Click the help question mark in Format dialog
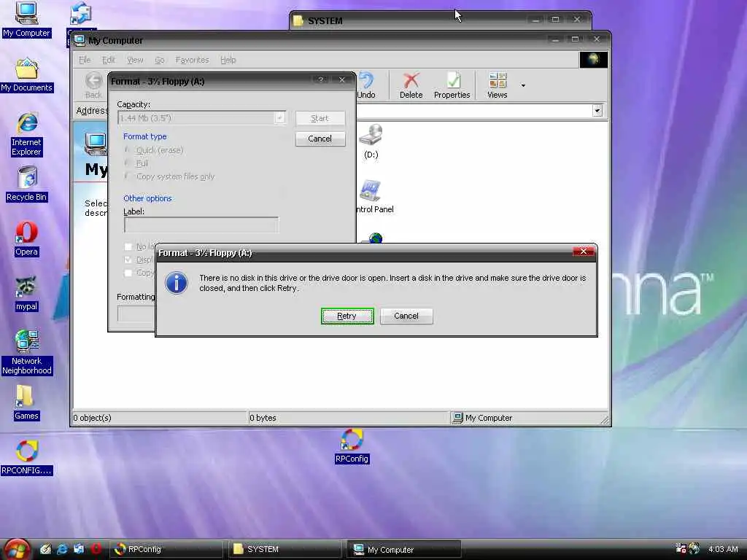The width and height of the screenshot is (747, 560). [321, 80]
